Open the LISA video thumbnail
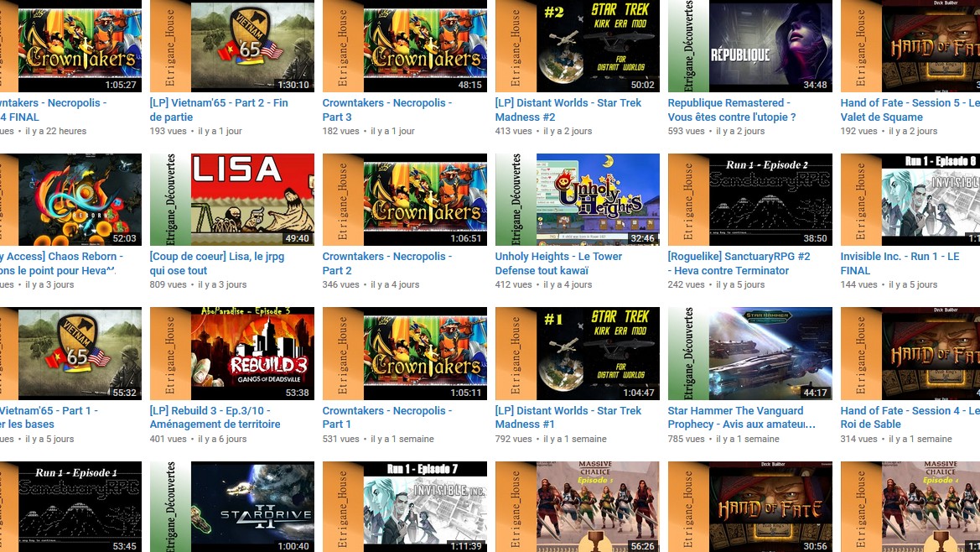Image resolution: width=980 pixels, height=552 pixels. tap(232, 200)
